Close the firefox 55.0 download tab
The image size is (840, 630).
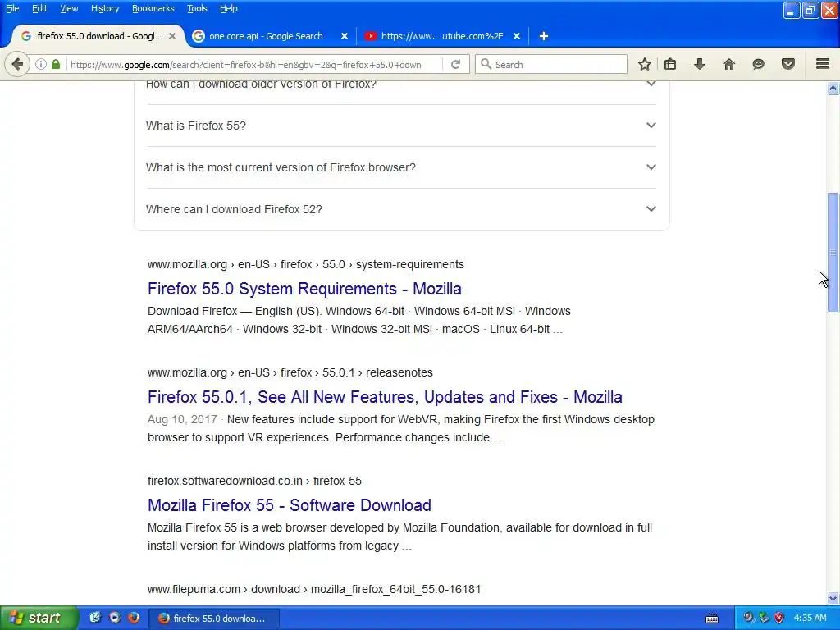(172, 36)
